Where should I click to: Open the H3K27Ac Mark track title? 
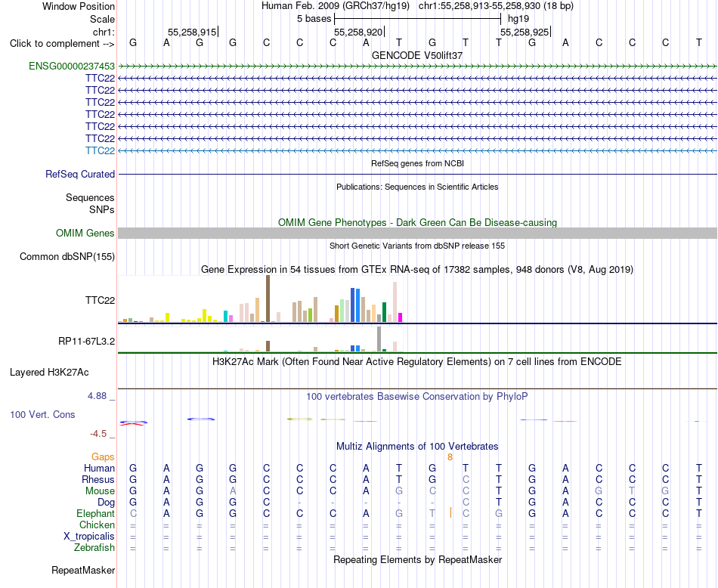(x=417, y=362)
